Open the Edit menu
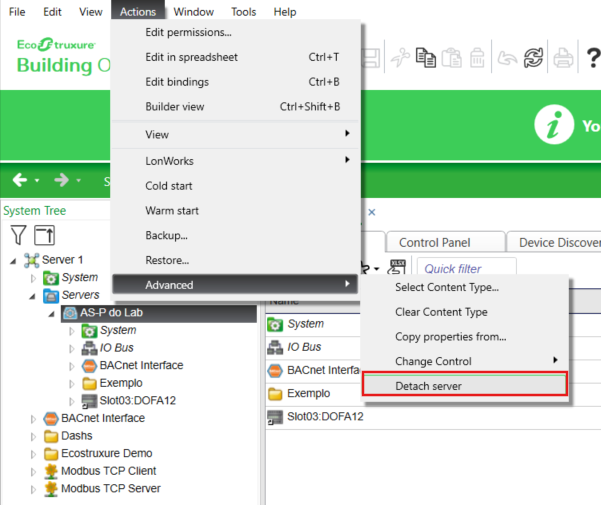601x505 pixels. click(x=52, y=12)
